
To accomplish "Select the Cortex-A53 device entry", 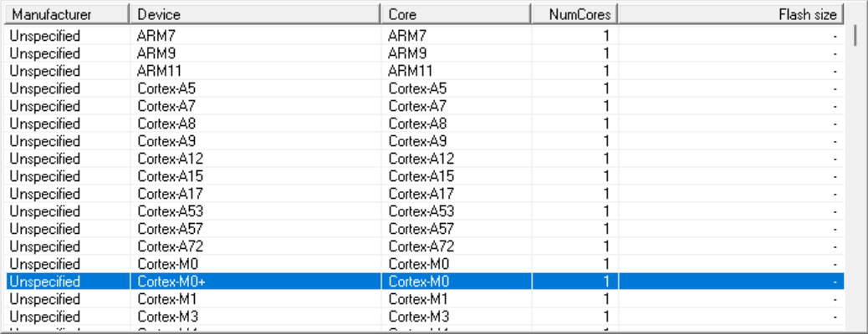I will pyautogui.click(x=171, y=212).
